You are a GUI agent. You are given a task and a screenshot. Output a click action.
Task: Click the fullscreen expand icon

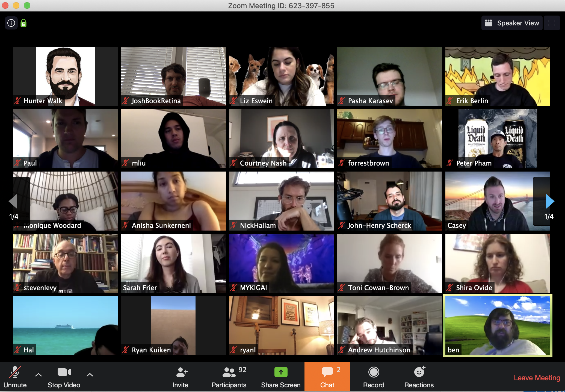552,23
